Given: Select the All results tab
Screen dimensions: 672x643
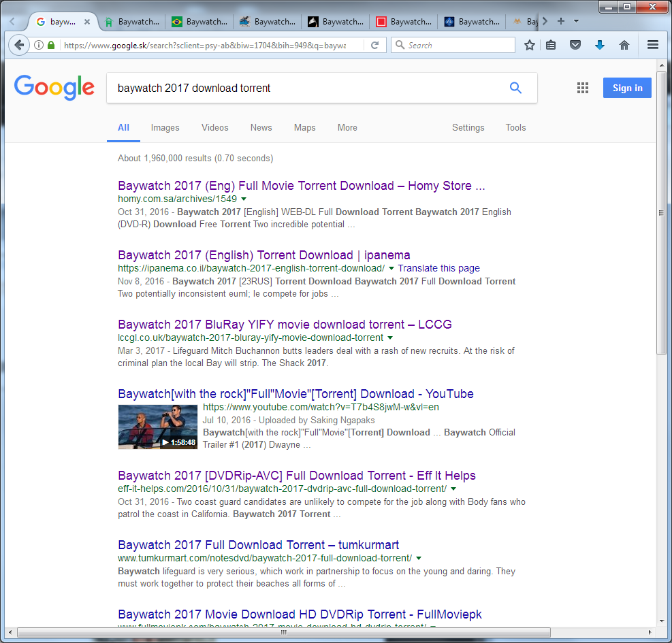Looking at the screenshot, I should 123,128.
